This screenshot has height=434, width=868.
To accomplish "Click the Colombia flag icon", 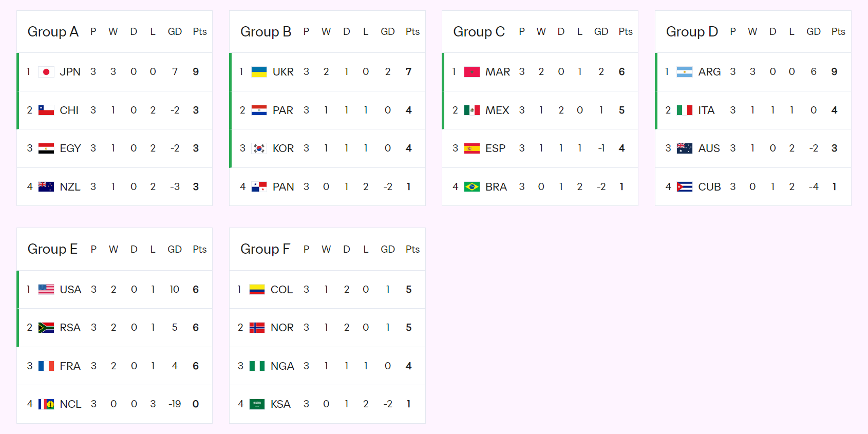I will (x=257, y=290).
